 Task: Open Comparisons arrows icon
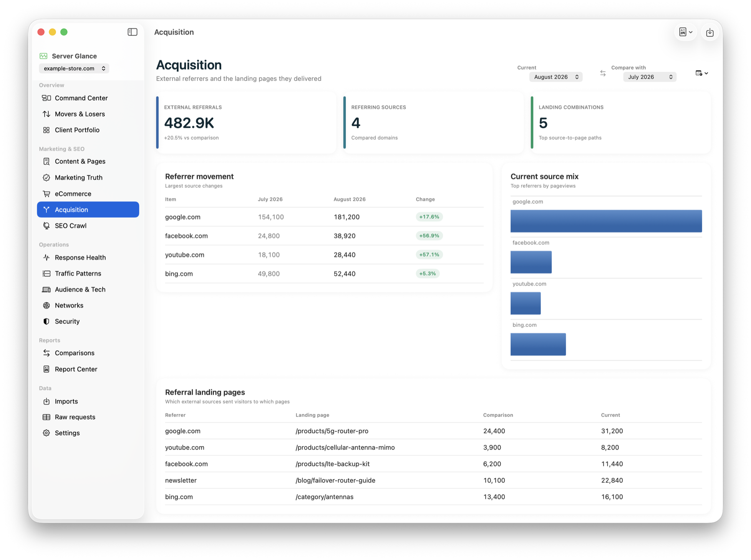(x=46, y=353)
